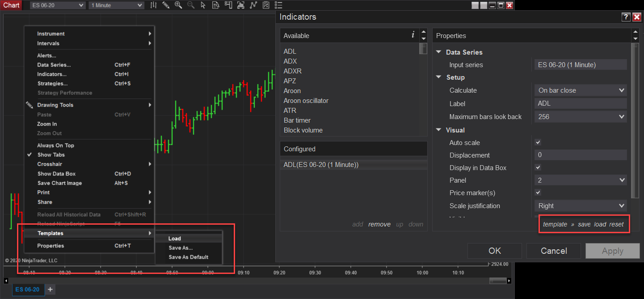Screen dimensions: 644x299
Task: Choose the cursor pointer tool in chart toolbar
Action: tap(203, 5)
